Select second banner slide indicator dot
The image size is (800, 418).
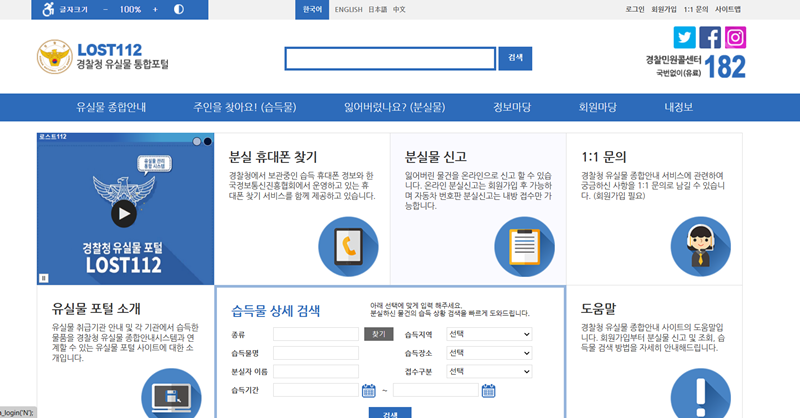208,141
